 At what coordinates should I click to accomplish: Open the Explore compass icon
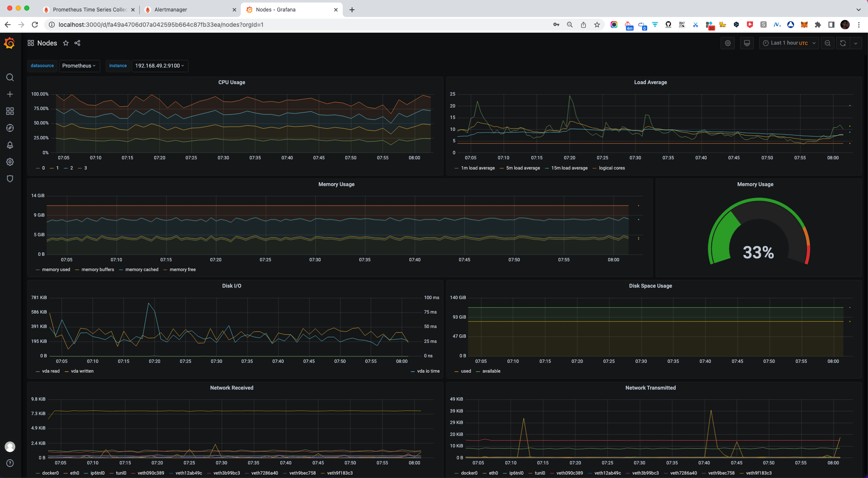(10, 128)
